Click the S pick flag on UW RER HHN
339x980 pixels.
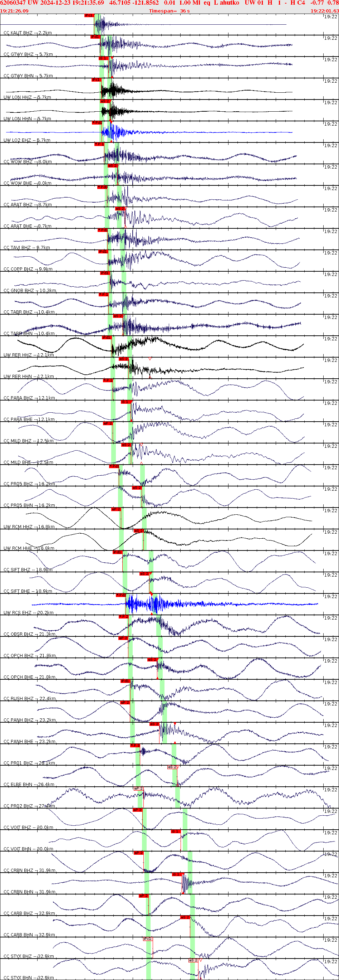point(124,359)
